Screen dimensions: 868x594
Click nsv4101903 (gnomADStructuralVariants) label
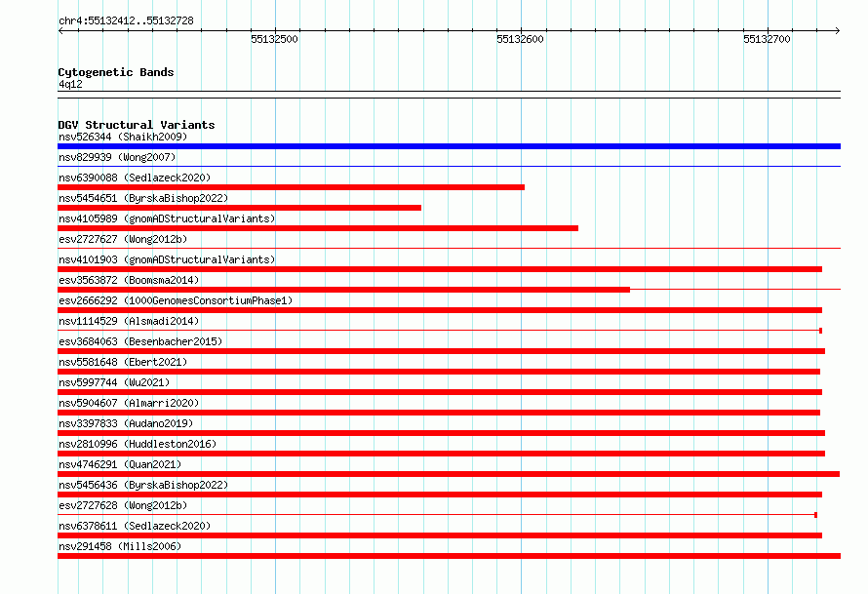pos(167,259)
